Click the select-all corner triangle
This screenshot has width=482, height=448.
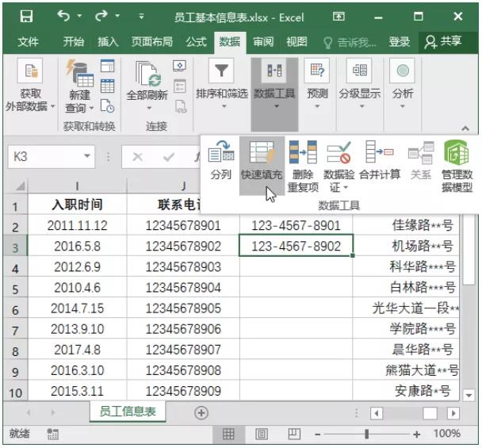tap(20, 186)
